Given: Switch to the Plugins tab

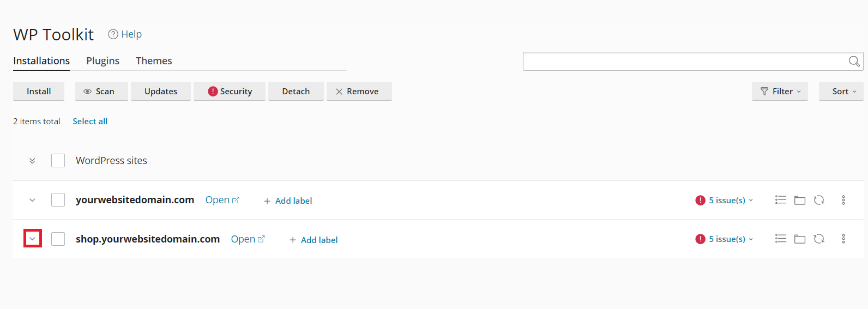Looking at the screenshot, I should [x=103, y=61].
